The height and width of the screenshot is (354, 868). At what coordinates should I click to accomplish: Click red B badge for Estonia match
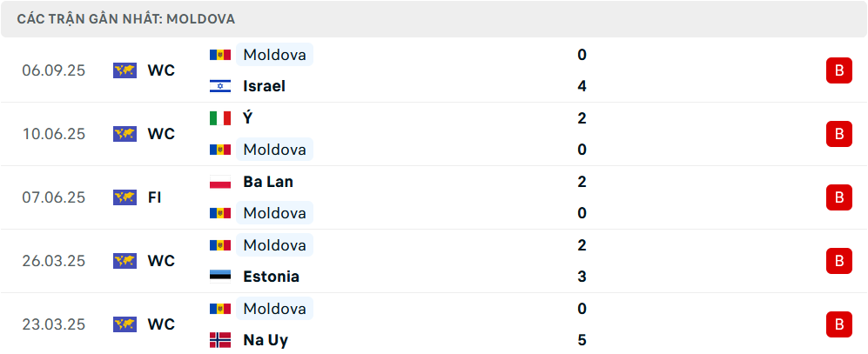pyautogui.click(x=838, y=261)
